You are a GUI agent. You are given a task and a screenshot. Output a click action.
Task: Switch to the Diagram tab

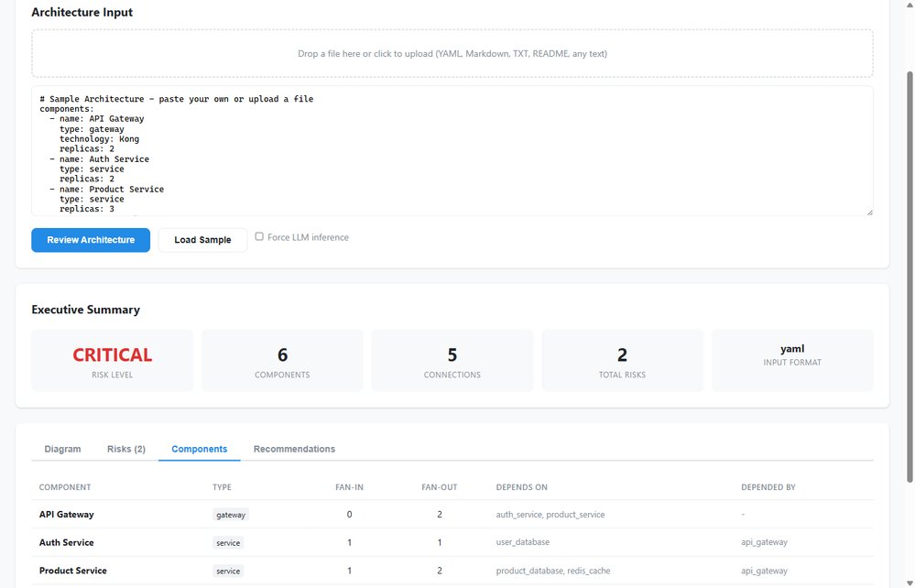[x=62, y=449]
